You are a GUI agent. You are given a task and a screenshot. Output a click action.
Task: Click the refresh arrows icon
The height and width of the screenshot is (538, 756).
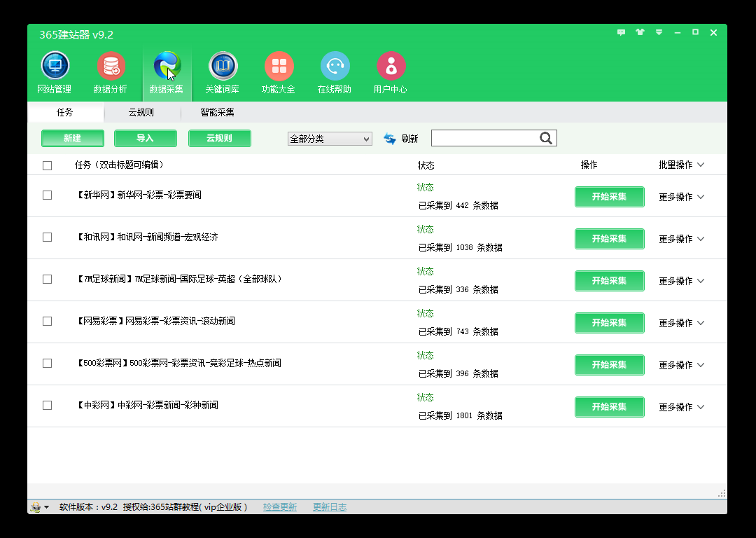click(x=390, y=139)
